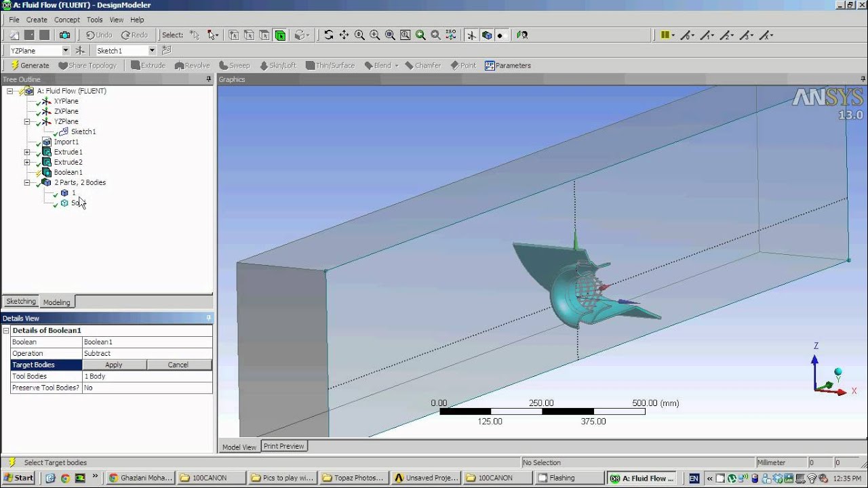Collapse the 2 Parts, 2 Bodies node
The image size is (868, 488).
[27, 183]
